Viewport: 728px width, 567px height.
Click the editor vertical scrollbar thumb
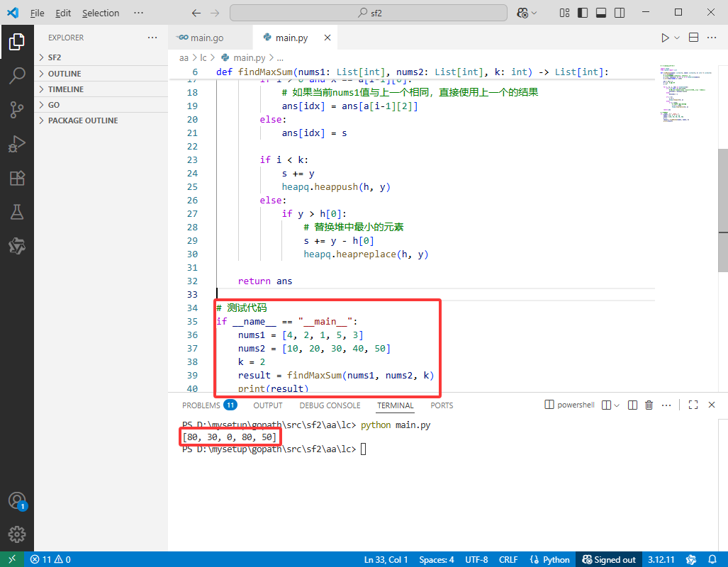723,210
